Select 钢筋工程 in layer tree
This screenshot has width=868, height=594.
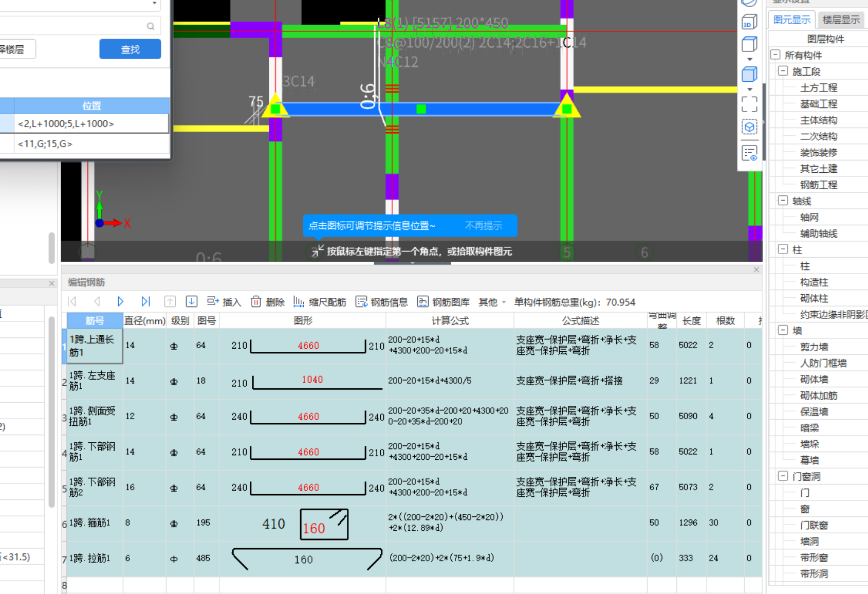819,185
